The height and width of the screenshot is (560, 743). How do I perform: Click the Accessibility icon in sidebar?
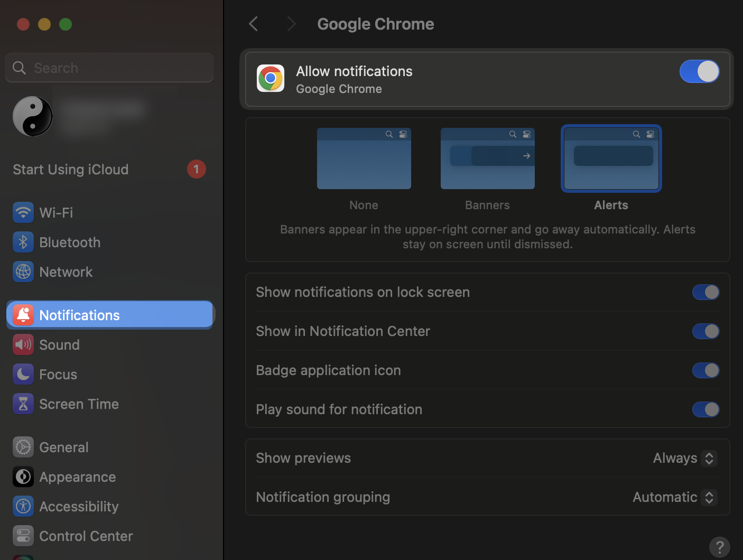tap(23, 507)
